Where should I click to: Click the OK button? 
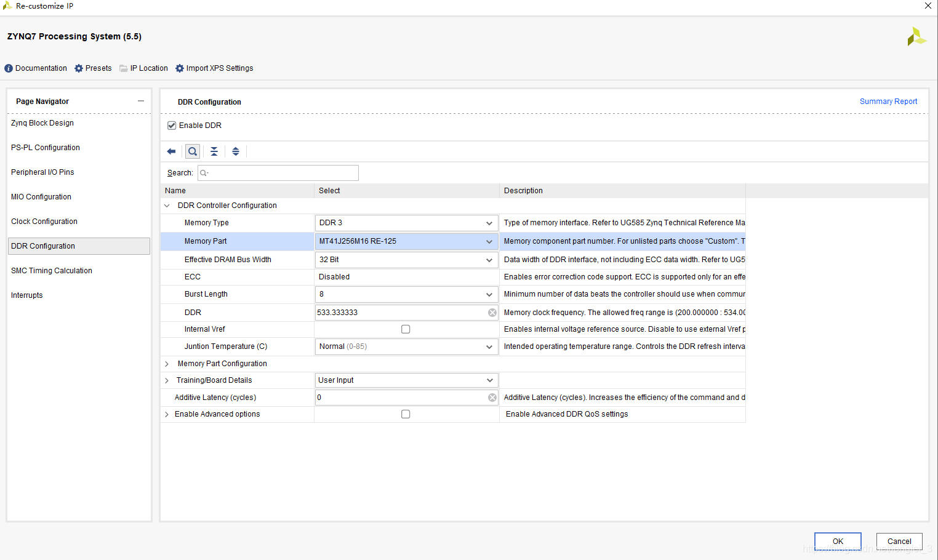coord(838,542)
